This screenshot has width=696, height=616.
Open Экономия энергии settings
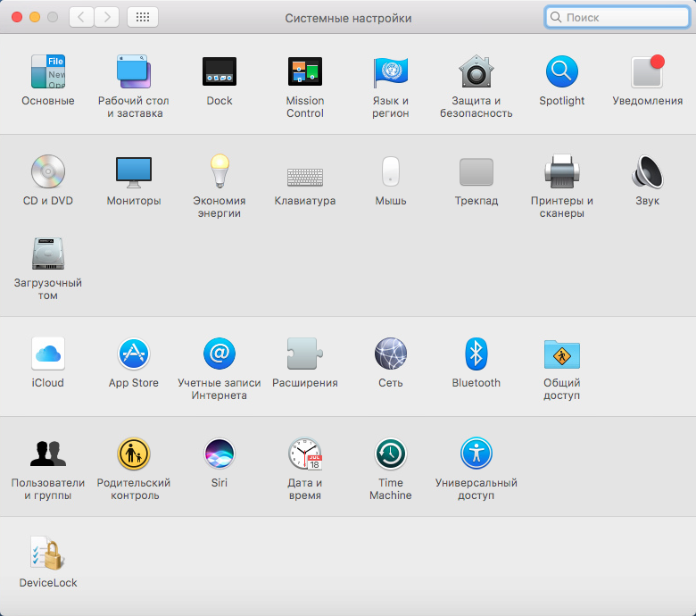pos(220,172)
